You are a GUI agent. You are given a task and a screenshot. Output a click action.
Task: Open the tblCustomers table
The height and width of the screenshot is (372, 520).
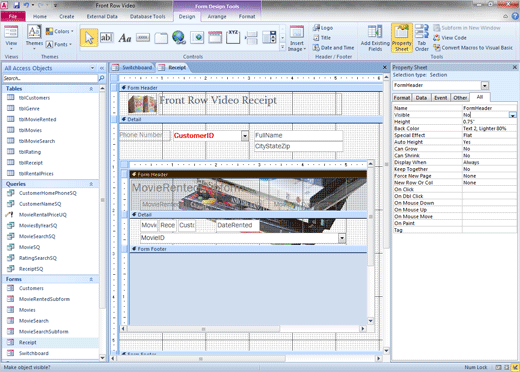(34, 98)
